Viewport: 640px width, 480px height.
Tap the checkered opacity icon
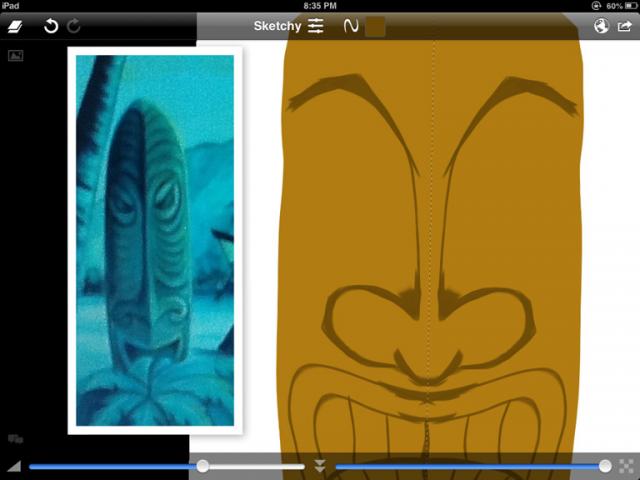626,466
